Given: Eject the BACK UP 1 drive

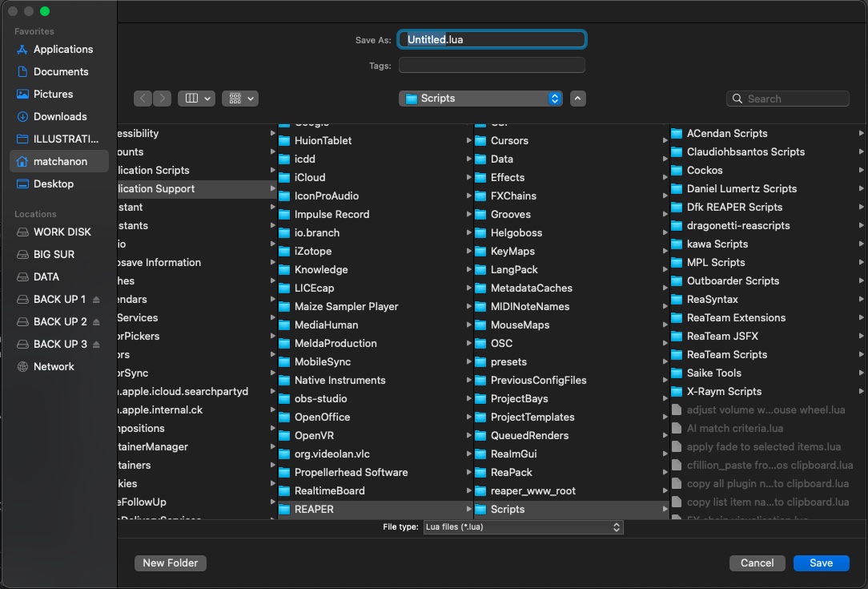Looking at the screenshot, I should [x=97, y=300].
